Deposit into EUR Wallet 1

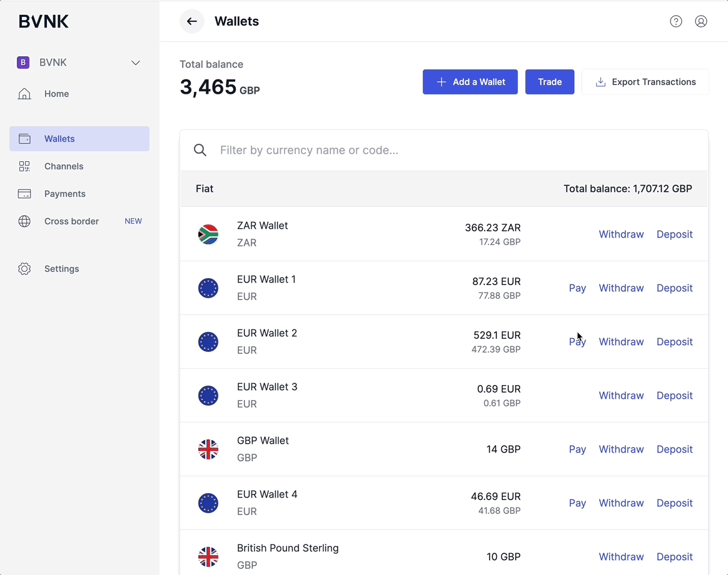coord(674,288)
